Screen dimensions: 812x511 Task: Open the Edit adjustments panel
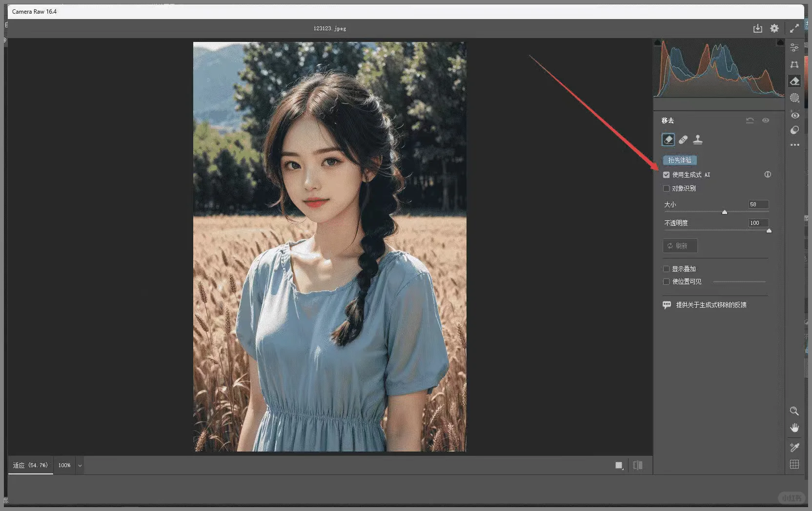794,47
